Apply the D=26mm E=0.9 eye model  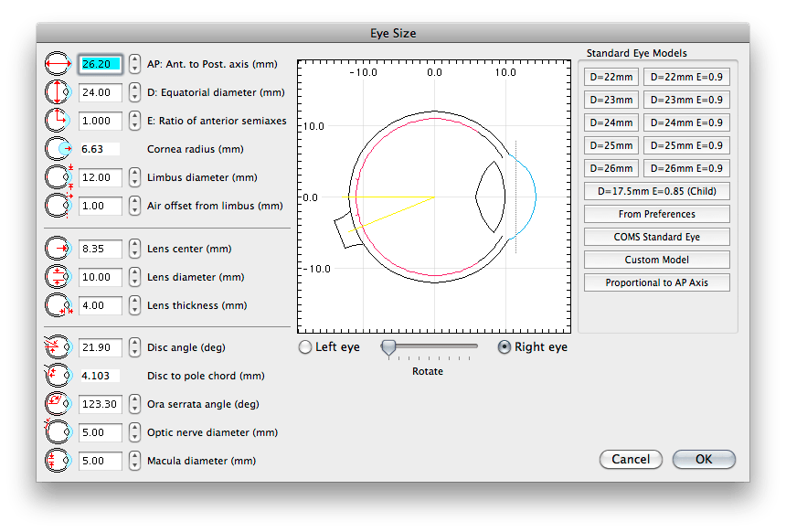686,168
